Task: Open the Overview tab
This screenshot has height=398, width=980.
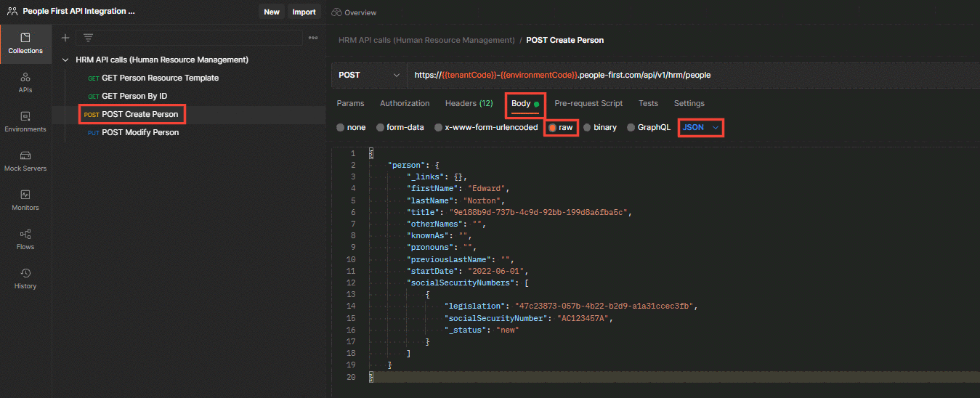Action: [354, 12]
